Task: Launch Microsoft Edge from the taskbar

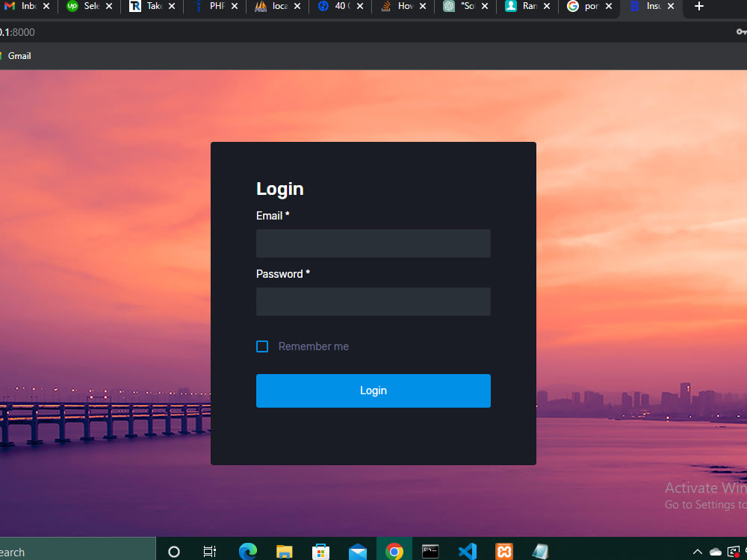Action: 247,551
